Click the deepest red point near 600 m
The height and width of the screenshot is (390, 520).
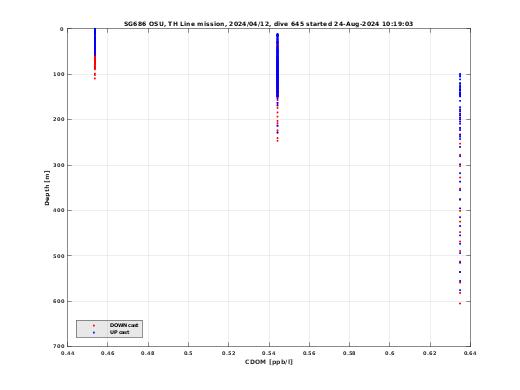(460, 303)
